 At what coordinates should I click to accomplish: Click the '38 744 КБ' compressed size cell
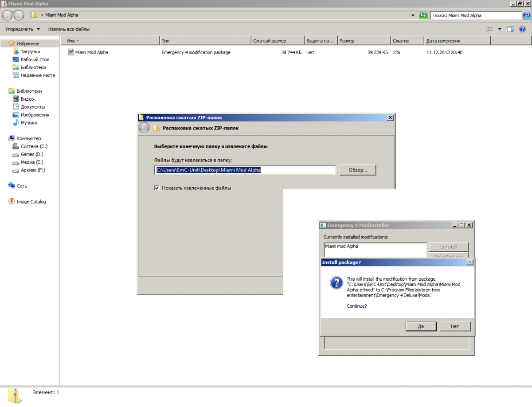coord(291,52)
